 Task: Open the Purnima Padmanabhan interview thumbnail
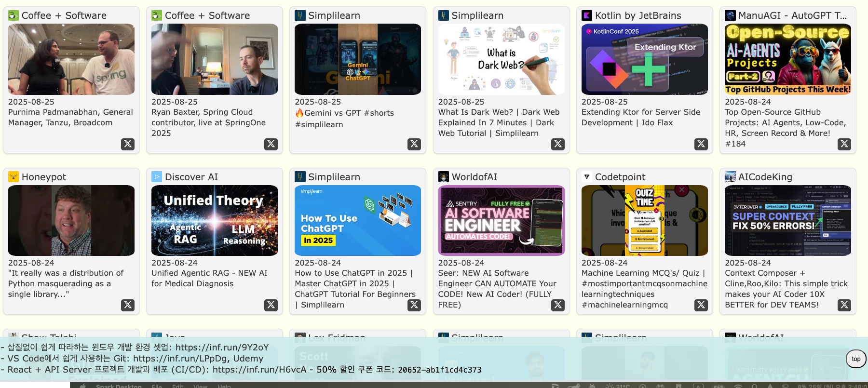click(x=71, y=59)
